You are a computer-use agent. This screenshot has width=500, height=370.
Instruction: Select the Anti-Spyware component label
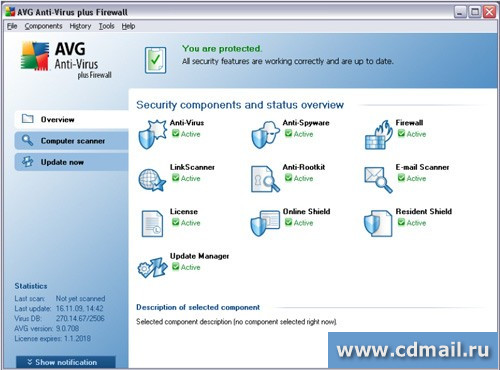pyautogui.click(x=306, y=123)
